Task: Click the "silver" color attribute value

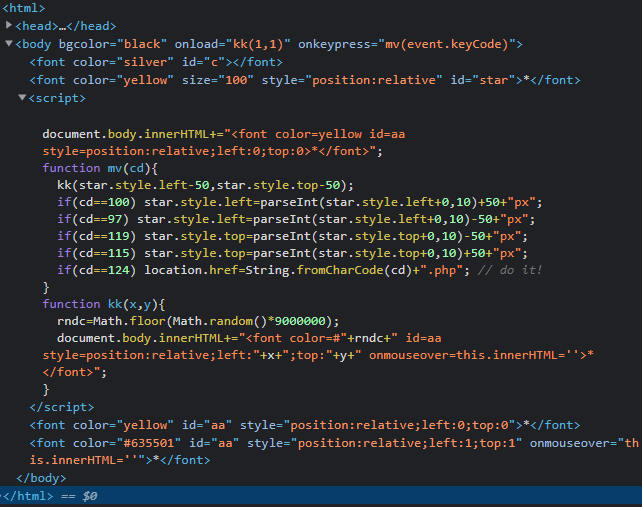Action: click(x=145, y=62)
